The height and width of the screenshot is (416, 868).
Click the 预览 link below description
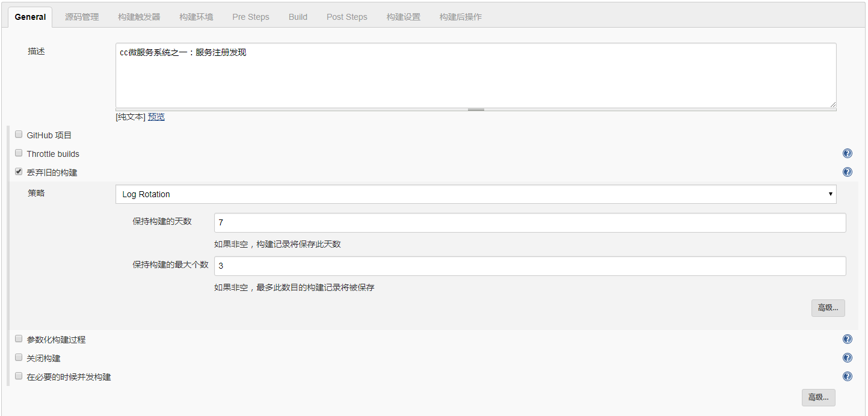[156, 117]
